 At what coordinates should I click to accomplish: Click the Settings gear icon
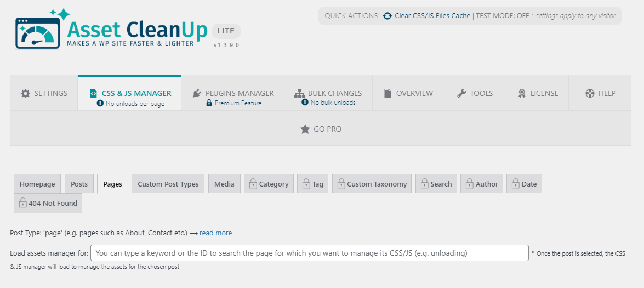pos(25,93)
